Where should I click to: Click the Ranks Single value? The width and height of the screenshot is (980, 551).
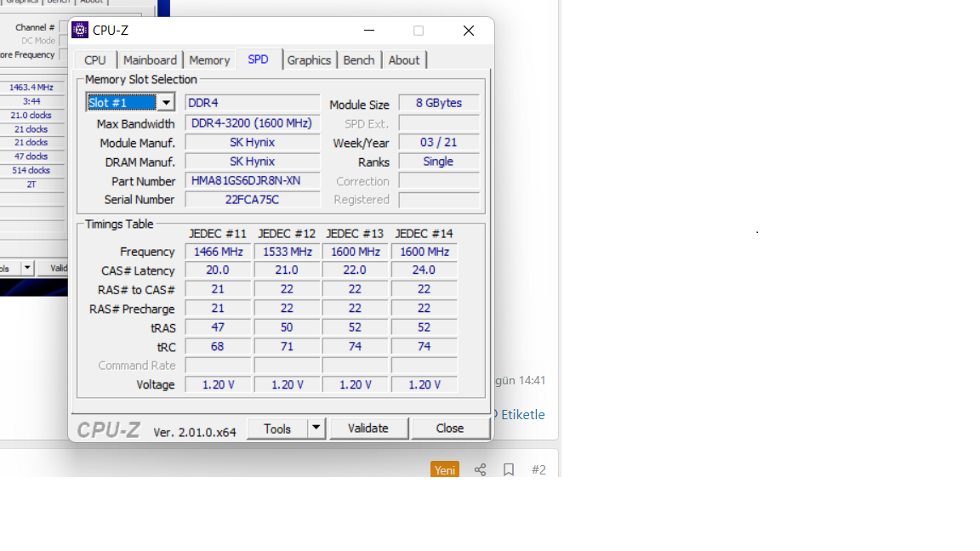pyautogui.click(x=439, y=162)
